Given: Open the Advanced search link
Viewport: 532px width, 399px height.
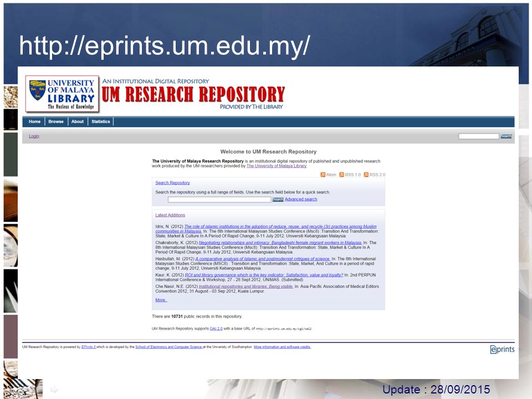Looking at the screenshot, I should [x=300, y=199].
